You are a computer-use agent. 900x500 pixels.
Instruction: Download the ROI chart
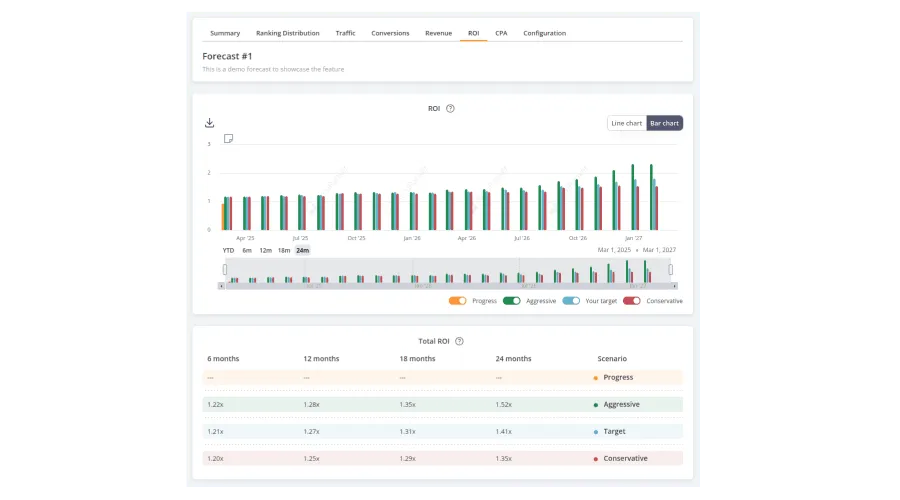tap(210, 123)
